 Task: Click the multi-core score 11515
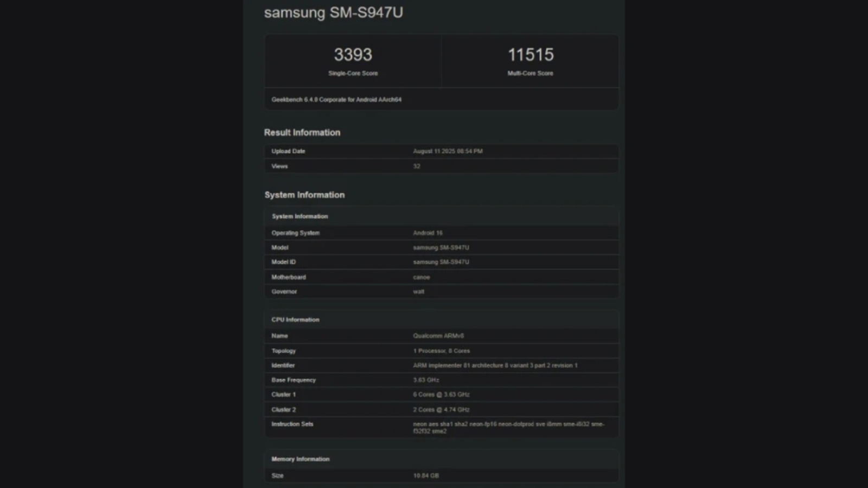(x=531, y=55)
